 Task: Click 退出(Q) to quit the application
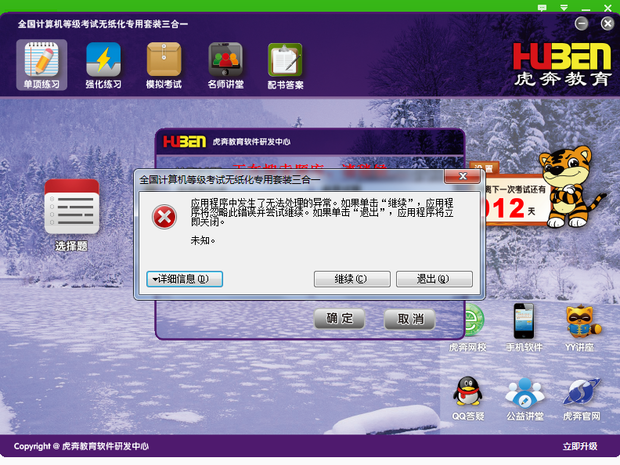[x=434, y=279]
